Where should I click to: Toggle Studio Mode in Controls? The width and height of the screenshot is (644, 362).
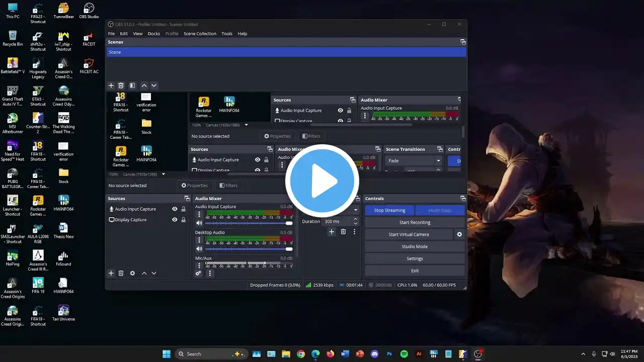tap(415, 246)
